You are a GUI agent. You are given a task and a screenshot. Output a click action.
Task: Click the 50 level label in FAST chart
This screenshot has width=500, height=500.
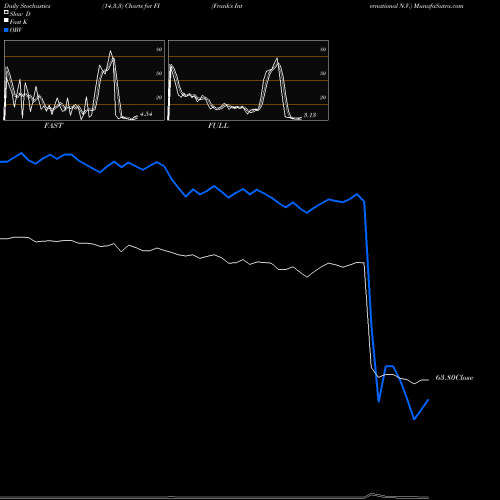tap(159, 73)
